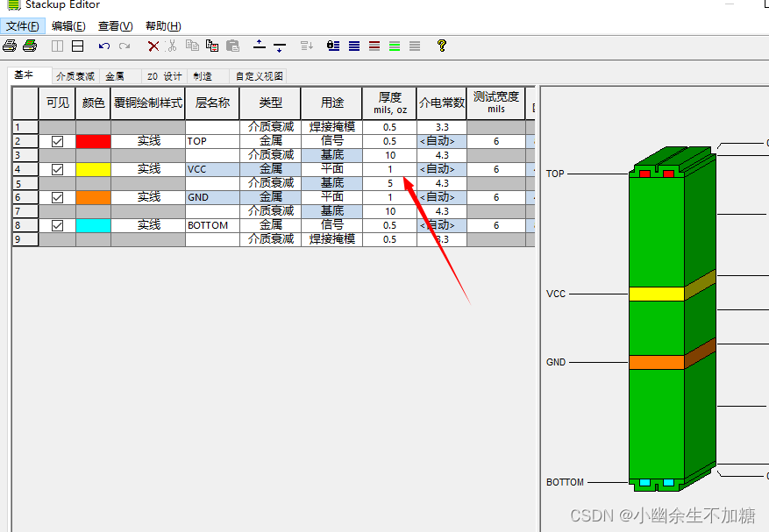Viewport: 769px width, 532px height.
Task: Select the 实线 draw style for VCC
Action: coord(148,169)
